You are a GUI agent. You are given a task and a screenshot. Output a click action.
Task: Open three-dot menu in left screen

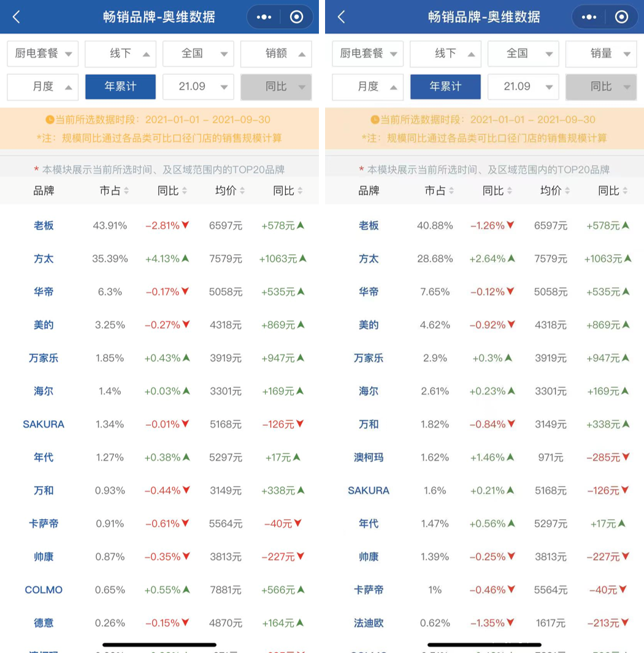tap(264, 17)
